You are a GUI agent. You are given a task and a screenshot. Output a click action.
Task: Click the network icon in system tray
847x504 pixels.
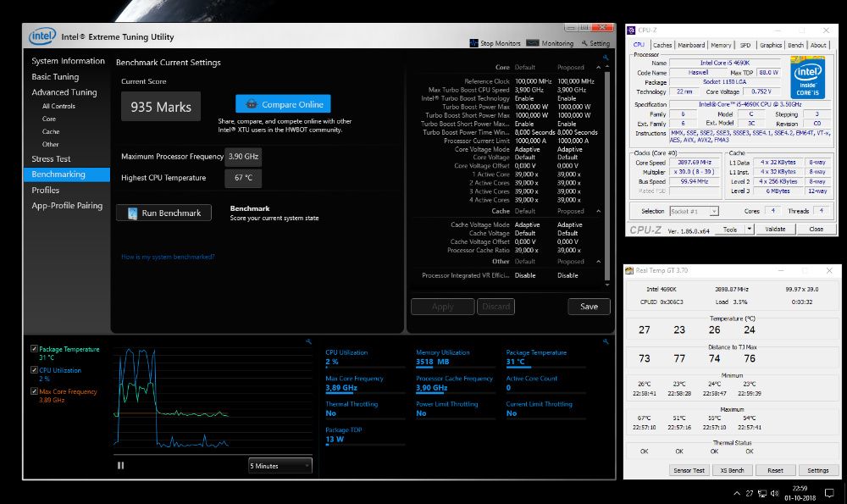coord(762,493)
